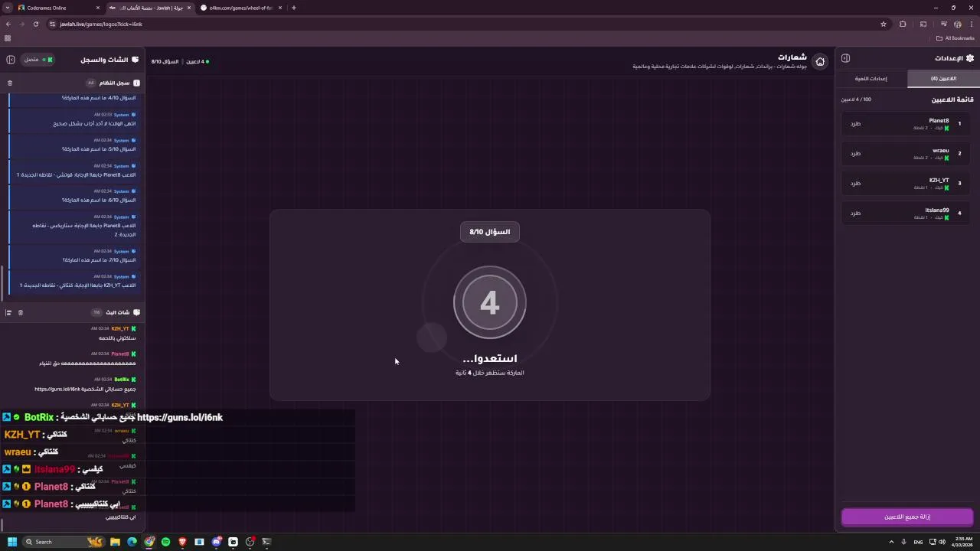The height and width of the screenshot is (551, 980).
Task: Click the guns.lol link in stream chat
Action: pyautogui.click(x=57, y=389)
